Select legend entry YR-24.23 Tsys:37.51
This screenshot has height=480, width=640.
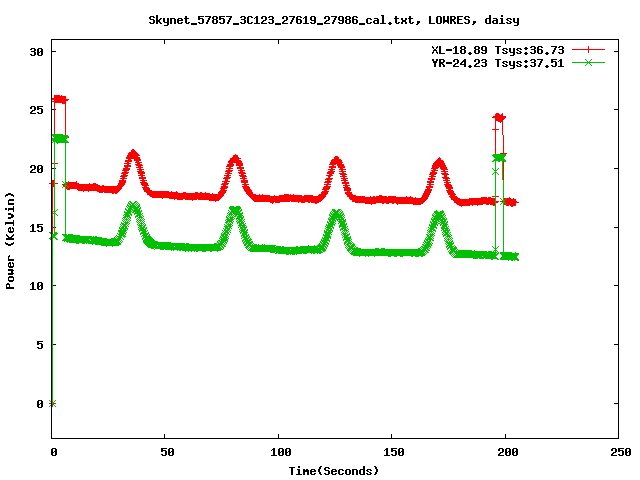[498, 63]
